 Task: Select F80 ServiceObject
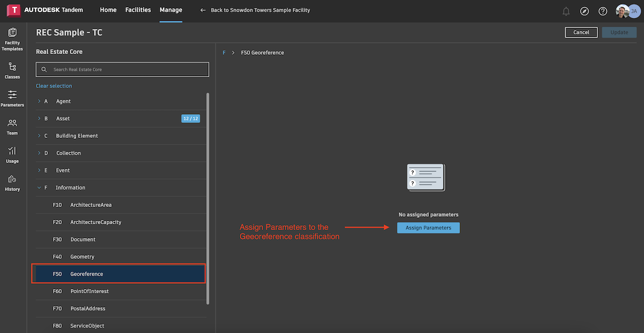[x=121, y=325]
